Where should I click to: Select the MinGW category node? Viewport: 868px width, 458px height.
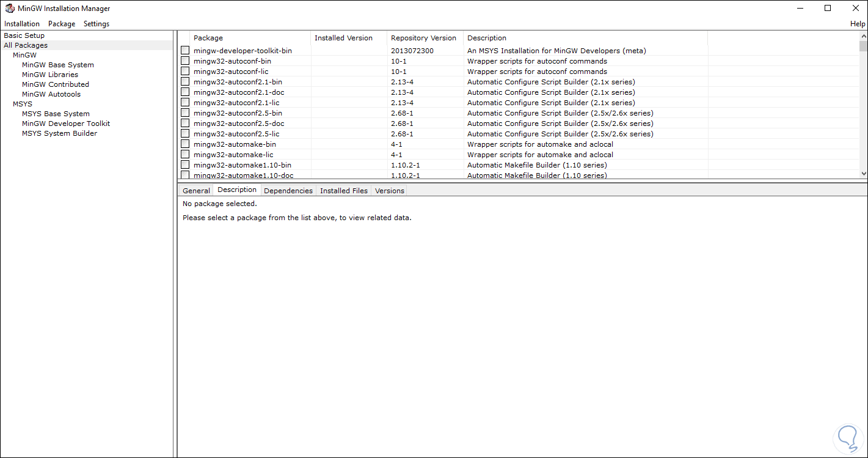point(24,55)
